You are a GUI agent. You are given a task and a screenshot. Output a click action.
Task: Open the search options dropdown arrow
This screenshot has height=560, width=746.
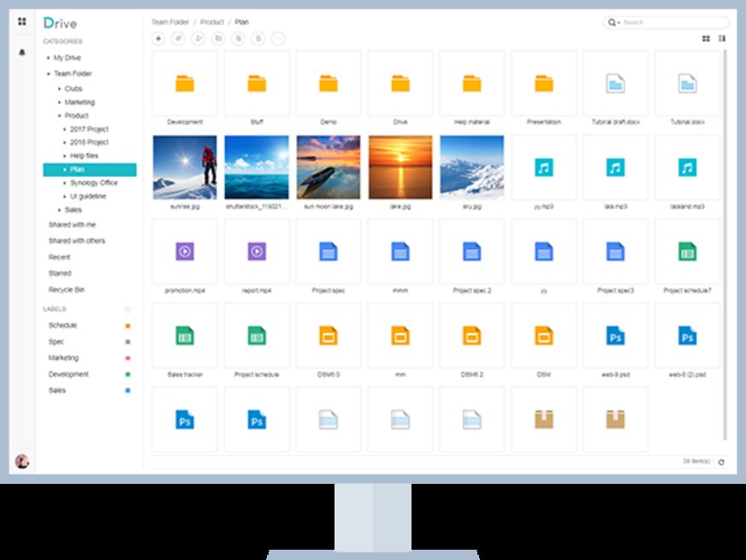pyautogui.click(x=617, y=22)
